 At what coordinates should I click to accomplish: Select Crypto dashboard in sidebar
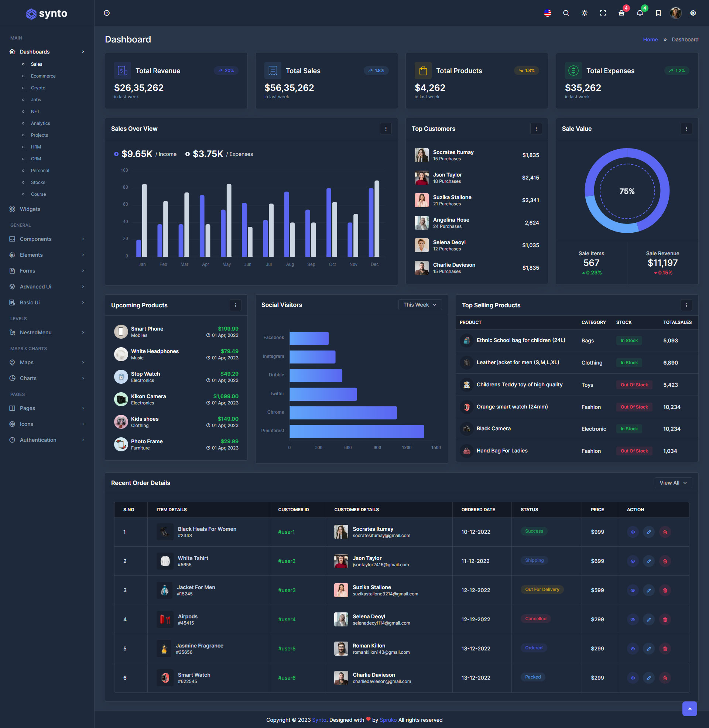[38, 88]
